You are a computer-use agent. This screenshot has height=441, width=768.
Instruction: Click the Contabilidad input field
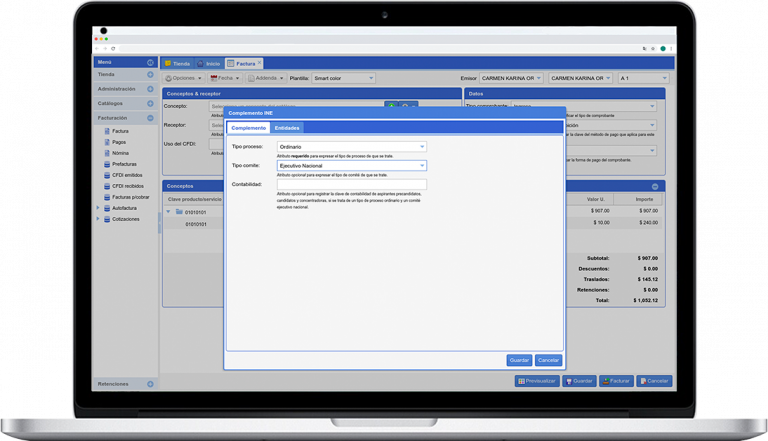[351, 184]
